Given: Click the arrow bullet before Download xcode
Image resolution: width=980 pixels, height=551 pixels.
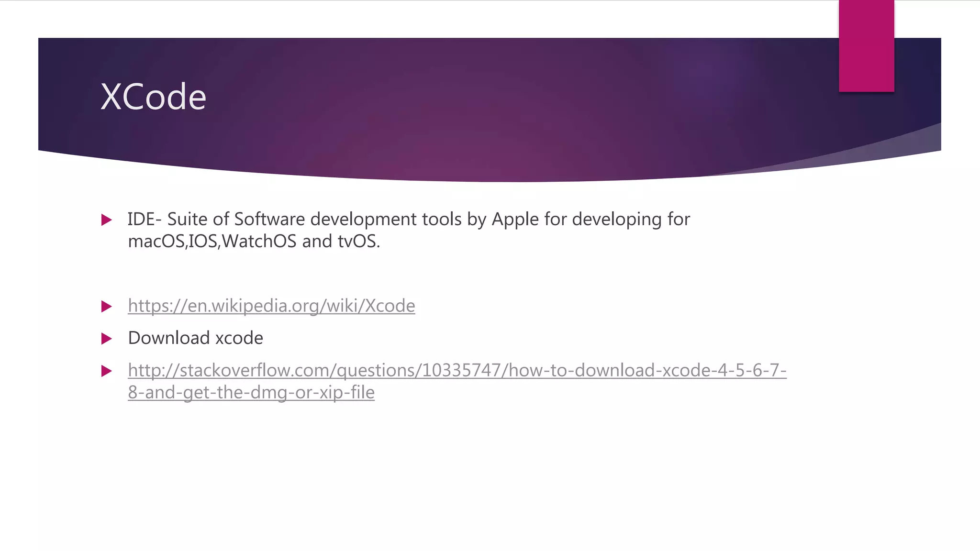Looking at the screenshot, I should coord(107,339).
